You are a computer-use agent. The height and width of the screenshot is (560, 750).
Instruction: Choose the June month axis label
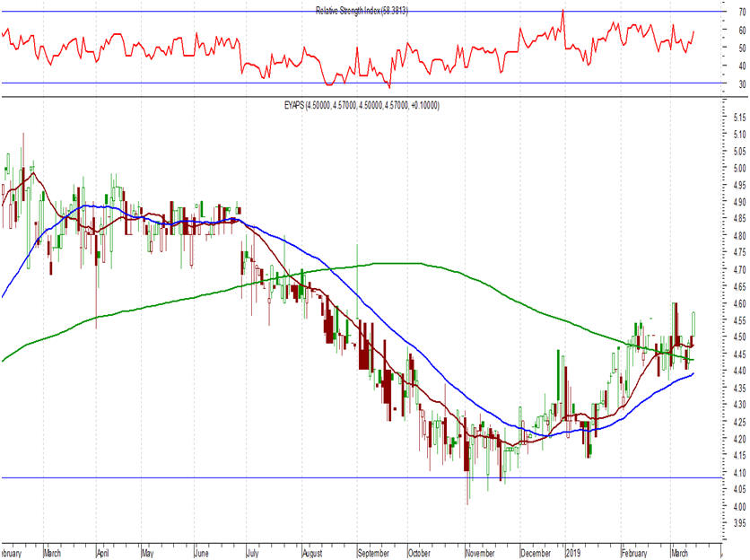coord(201,553)
